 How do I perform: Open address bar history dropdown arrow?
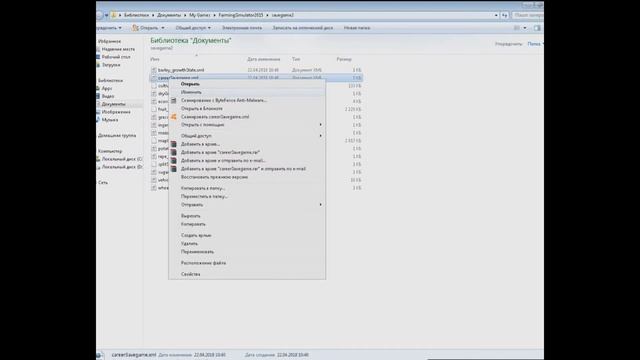[496, 15]
